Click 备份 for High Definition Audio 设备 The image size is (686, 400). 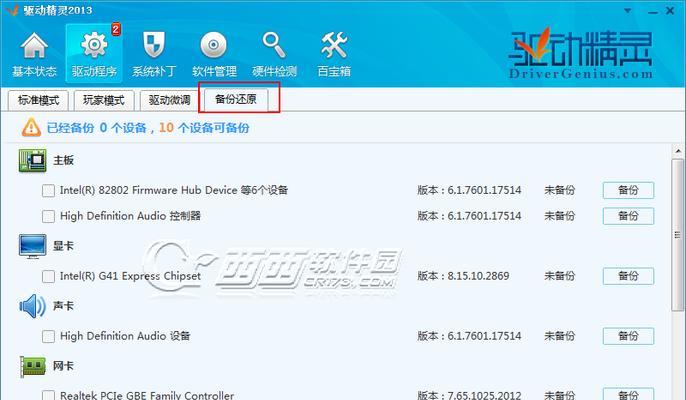point(628,336)
